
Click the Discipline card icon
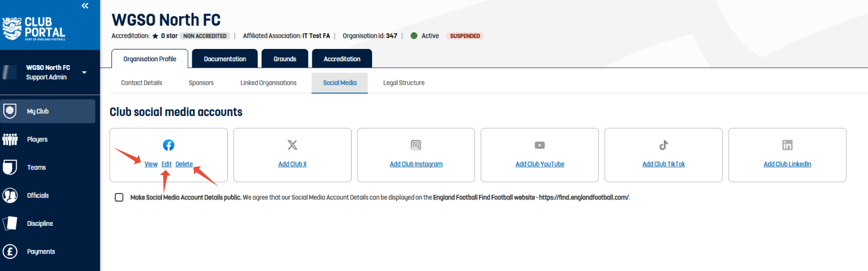click(x=10, y=223)
